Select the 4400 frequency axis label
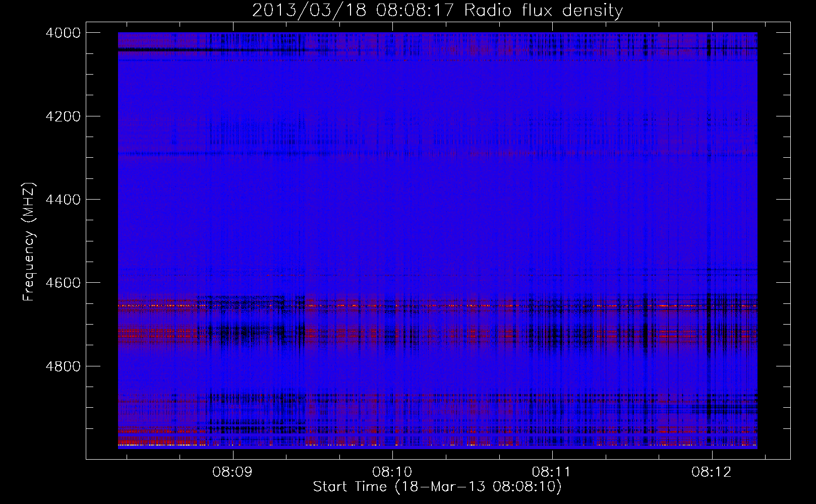 63,200
